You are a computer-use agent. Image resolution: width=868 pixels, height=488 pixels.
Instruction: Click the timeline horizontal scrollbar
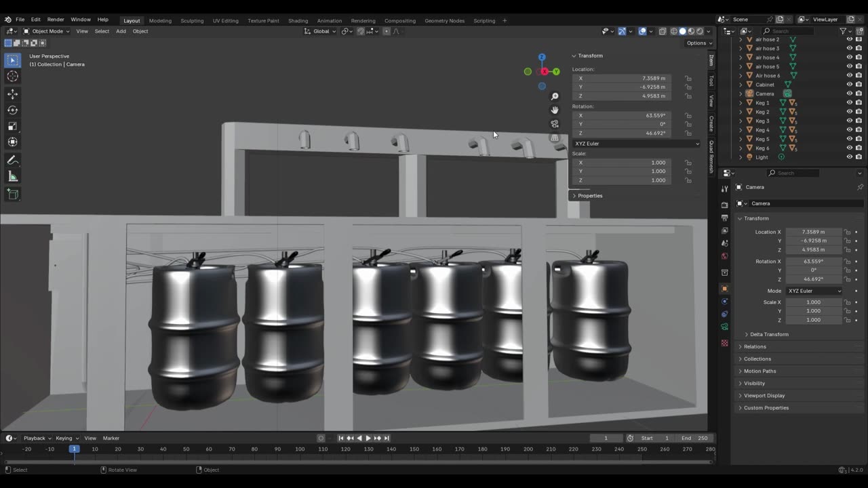pyautogui.click(x=359, y=462)
